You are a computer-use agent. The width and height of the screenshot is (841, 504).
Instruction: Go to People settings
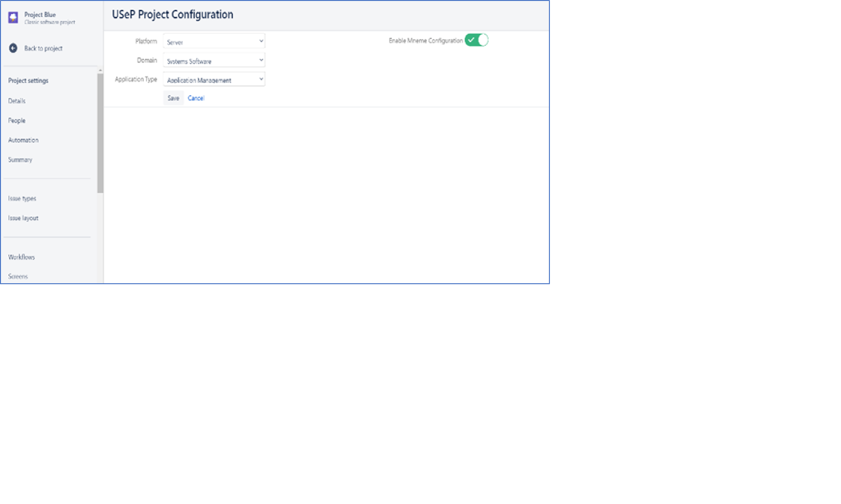pos(17,121)
